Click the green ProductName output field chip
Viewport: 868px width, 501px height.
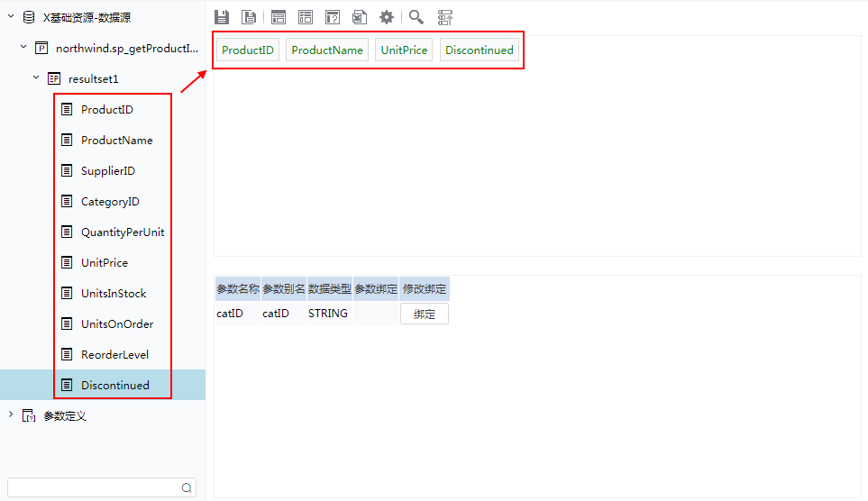pyautogui.click(x=327, y=50)
